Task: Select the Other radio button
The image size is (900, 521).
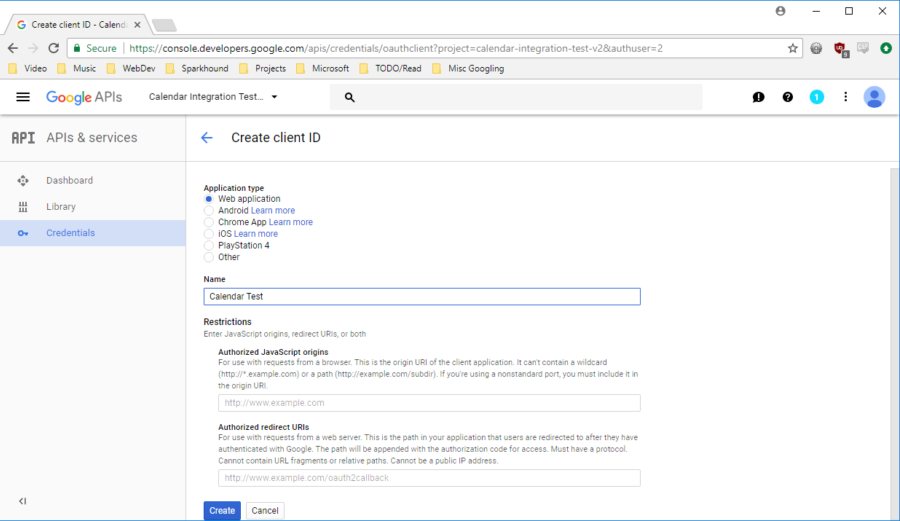Action: (208, 257)
